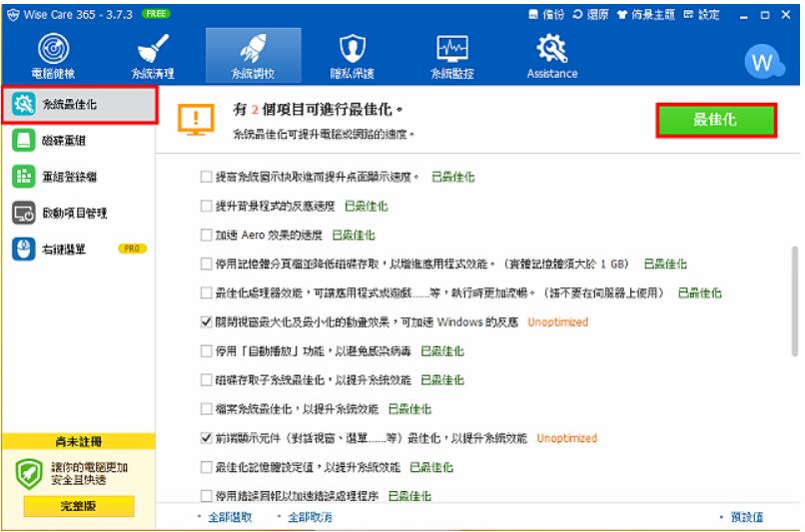Open the startup manager sidebar item
Image resolution: width=805 pixels, height=532 pixels.
pos(79,213)
